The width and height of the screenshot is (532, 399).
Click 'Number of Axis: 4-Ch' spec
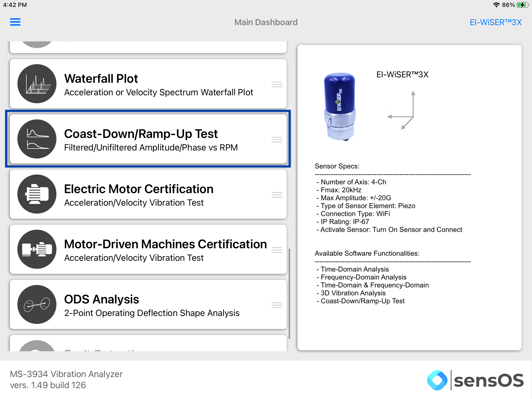pyautogui.click(x=351, y=182)
